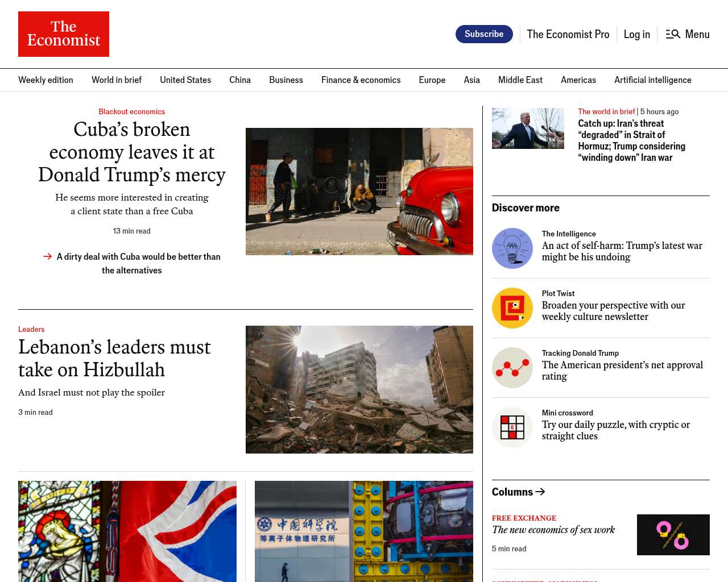Go to Weekly edition section
Image resolution: width=728 pixels, height=582 pixels.
pos(45,80)
